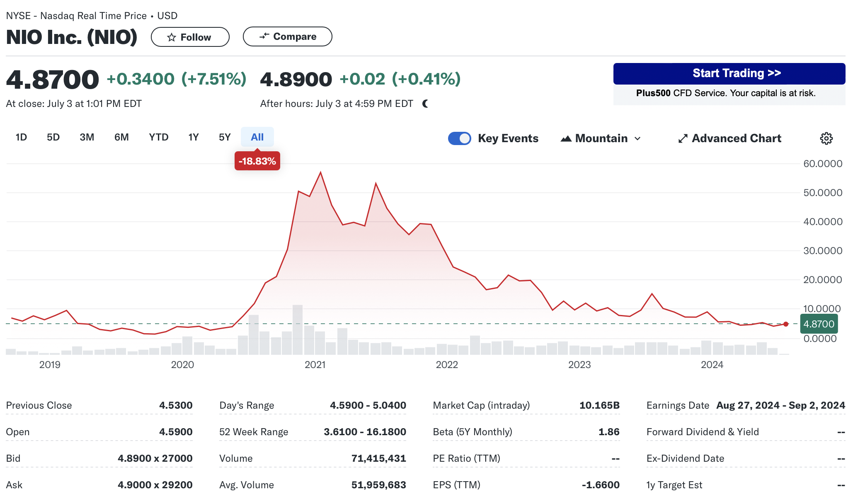This screenshot has width=853, height=504.
Task: Click the compare arrows icon
Action: [264, 36]
